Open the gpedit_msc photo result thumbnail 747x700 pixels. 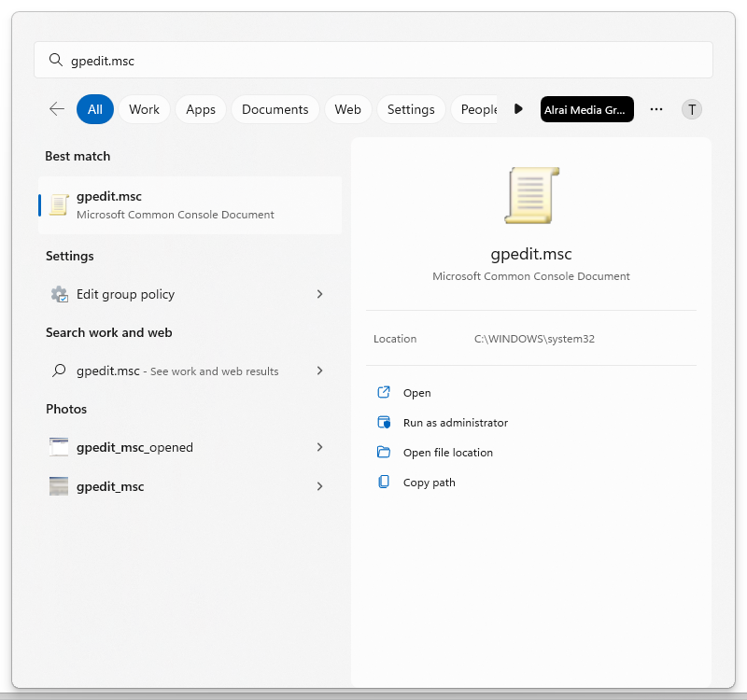pos(59,486)
